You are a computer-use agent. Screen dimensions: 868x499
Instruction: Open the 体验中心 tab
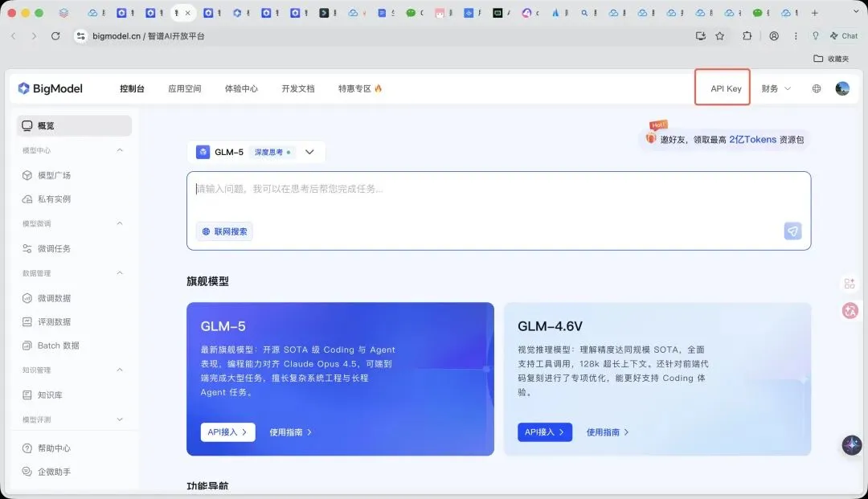[x=241, y=88]
